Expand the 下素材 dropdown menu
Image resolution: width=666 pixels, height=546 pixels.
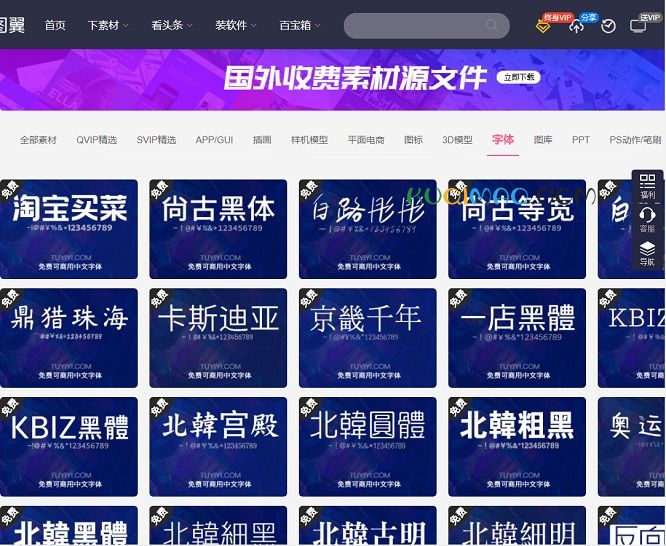point(108,26)
